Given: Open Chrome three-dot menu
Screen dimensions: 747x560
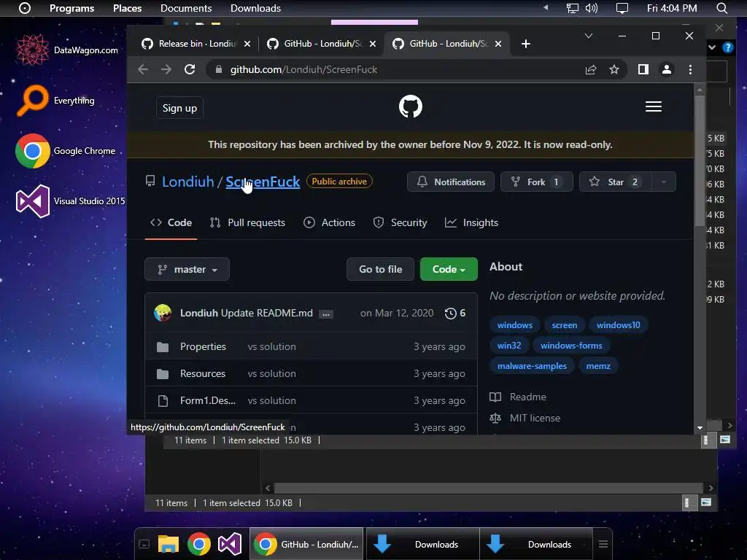Looking at the screenshot, I should [690, 69].
